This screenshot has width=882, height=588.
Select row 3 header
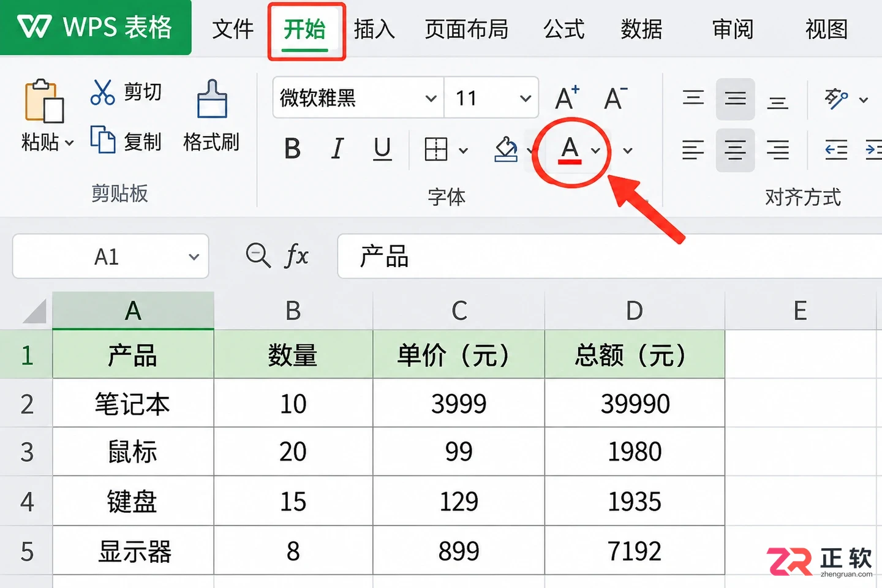click(26, 452)
